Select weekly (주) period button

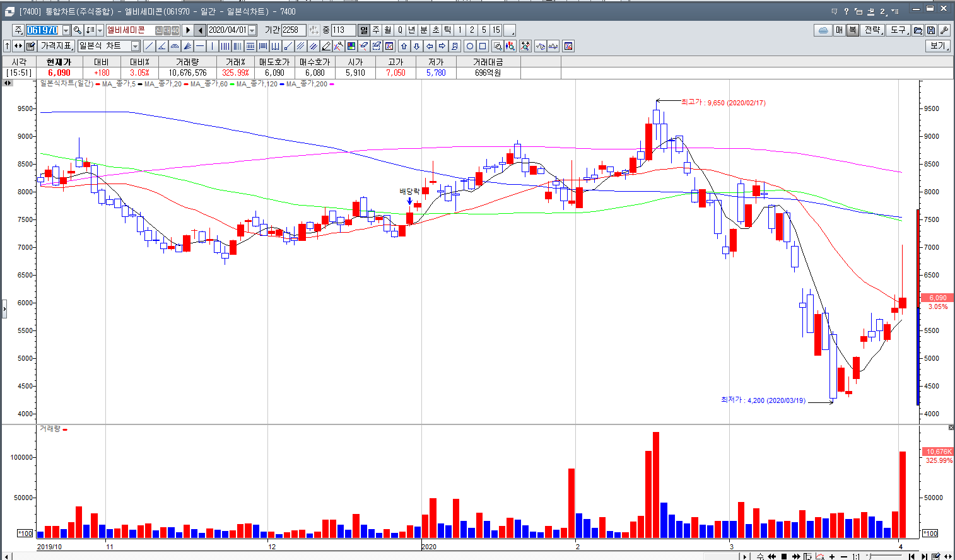pos(376,30)
